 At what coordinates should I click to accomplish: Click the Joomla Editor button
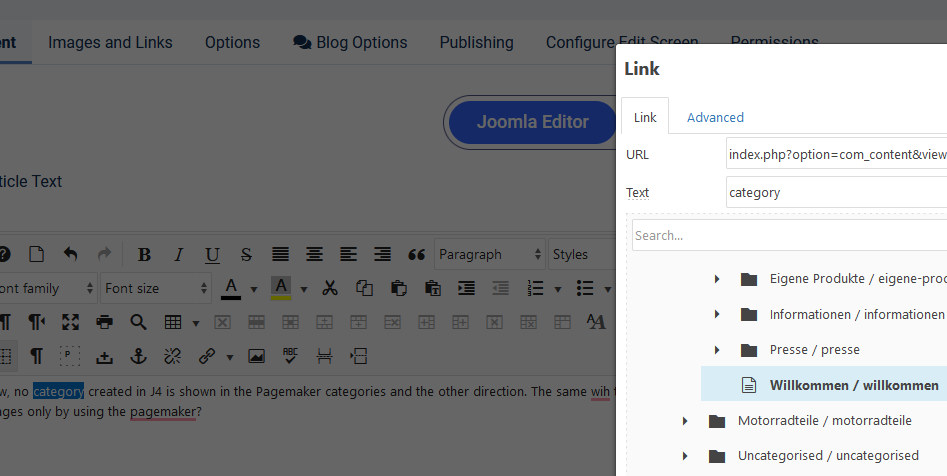(x=532, y=122)
